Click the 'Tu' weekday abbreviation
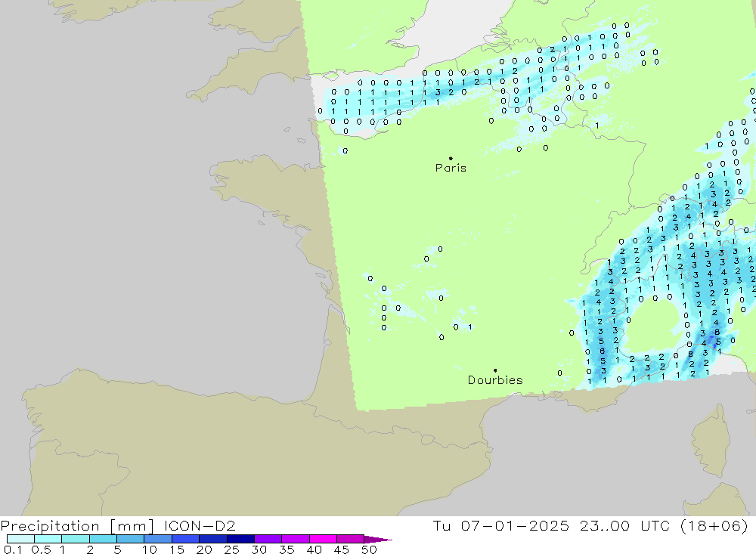The height and width of the screenshot is (554, 756). pos(442,525)
